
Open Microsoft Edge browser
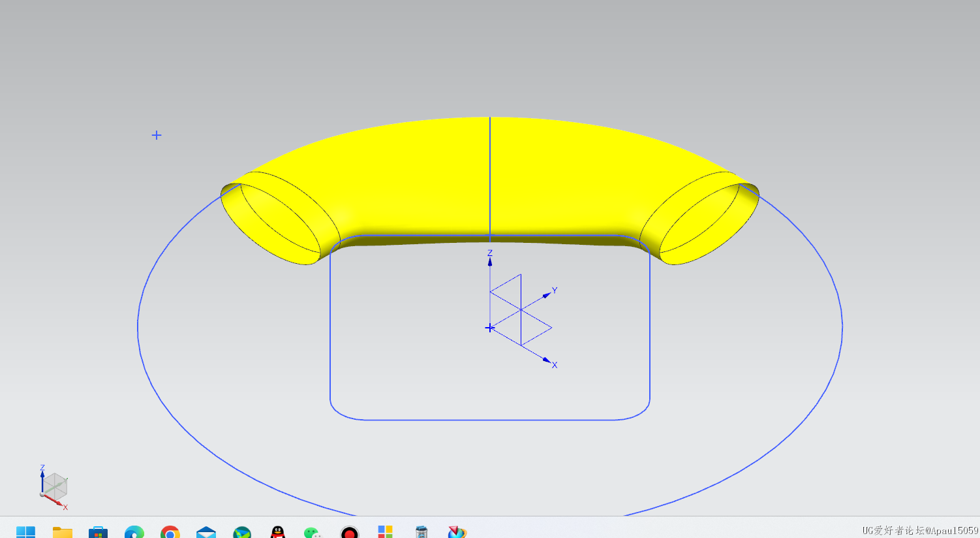pyautogui.click(x=134, y=532)
